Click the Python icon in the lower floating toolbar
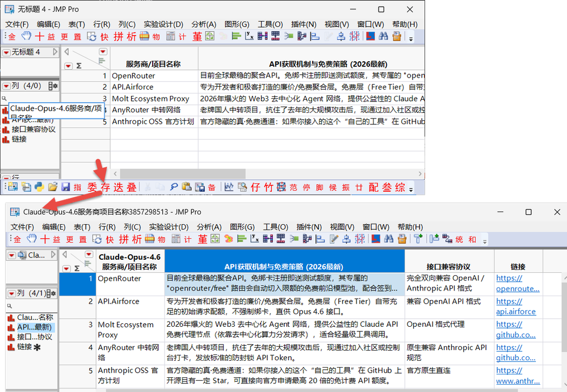 coord(39,187)
